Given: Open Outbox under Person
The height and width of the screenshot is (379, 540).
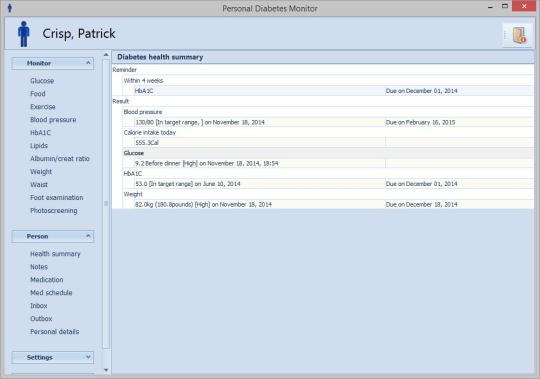Looking at the screenshot, I should [41, 319].
